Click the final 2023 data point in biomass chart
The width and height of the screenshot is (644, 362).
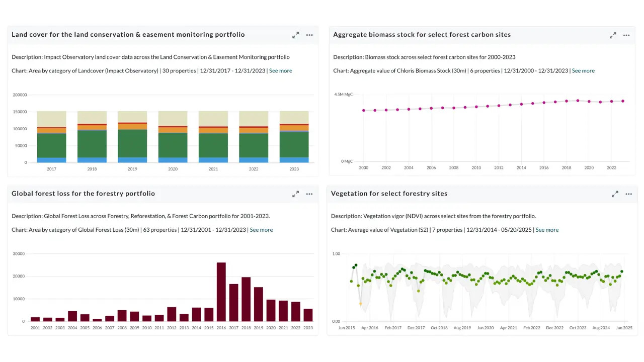[623, 101]
